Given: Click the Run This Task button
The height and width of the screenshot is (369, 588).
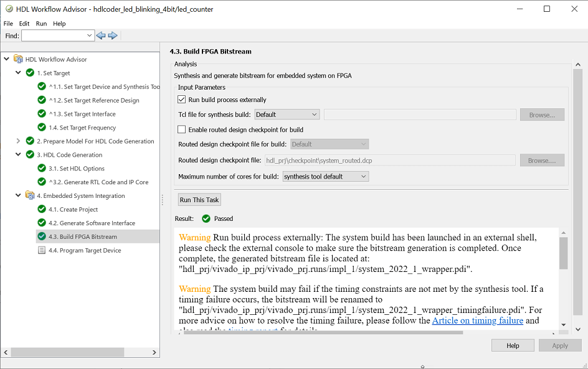Looking at the screenshot, I should coord(199,200).
